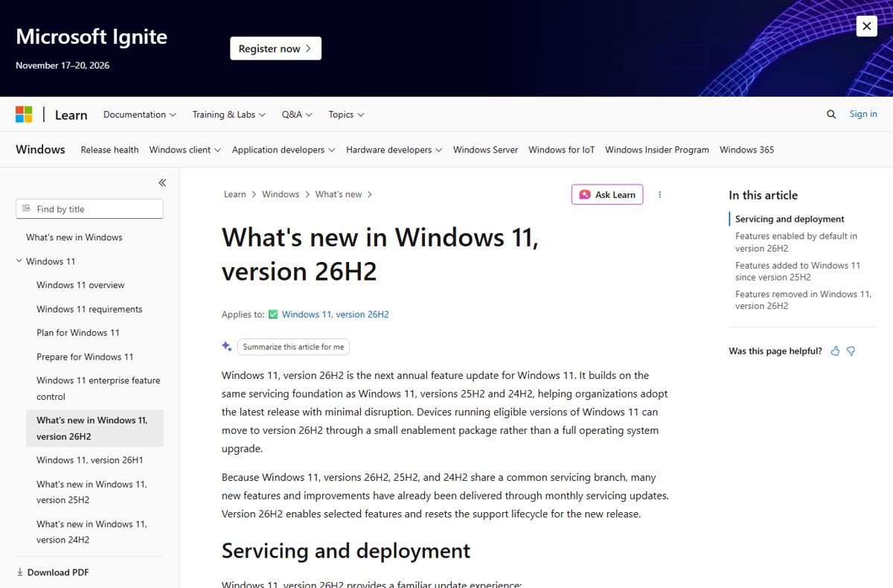Open the Topics dropdown

click(347, 115)
